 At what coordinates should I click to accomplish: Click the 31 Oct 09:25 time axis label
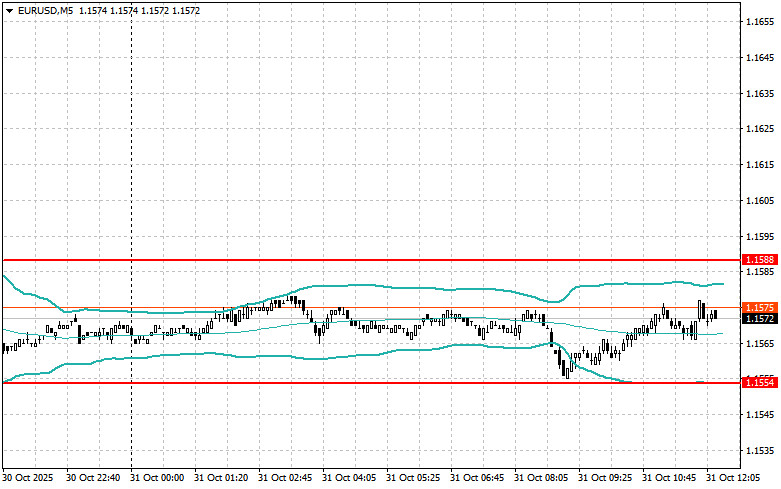coord(605,478)
